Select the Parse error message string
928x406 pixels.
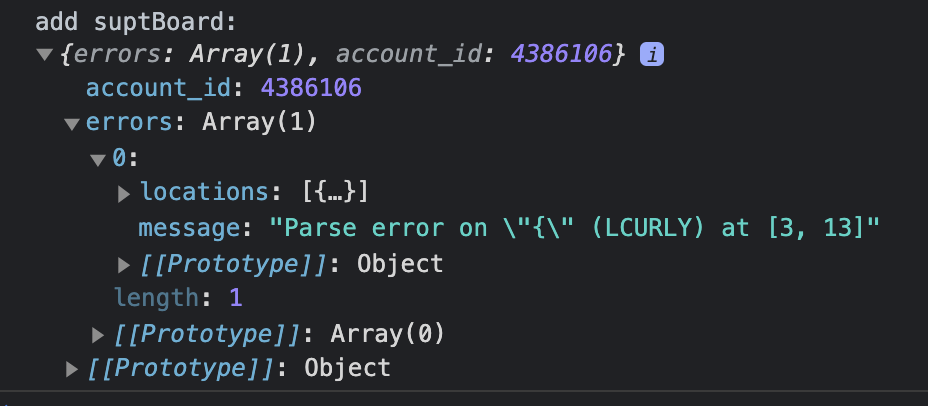(x=575, y=228)
